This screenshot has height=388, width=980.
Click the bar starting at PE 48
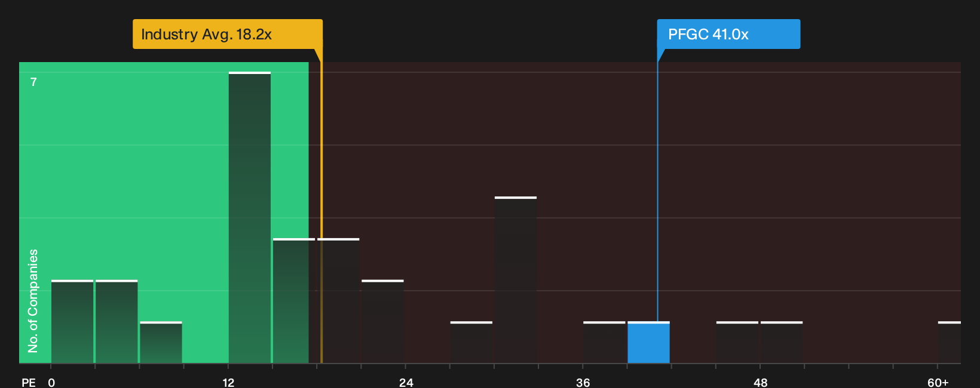[x=782, y=343]
